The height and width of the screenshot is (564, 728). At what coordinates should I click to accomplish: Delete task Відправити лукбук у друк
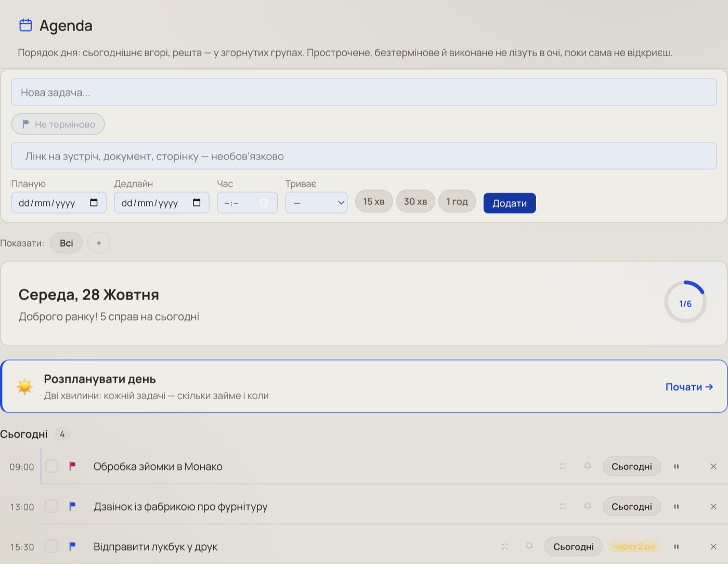click(713, 546)
